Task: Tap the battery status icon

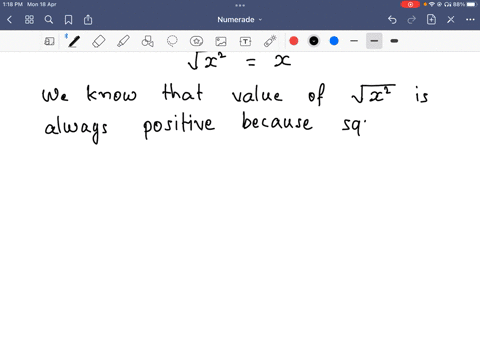Action: 471,4
